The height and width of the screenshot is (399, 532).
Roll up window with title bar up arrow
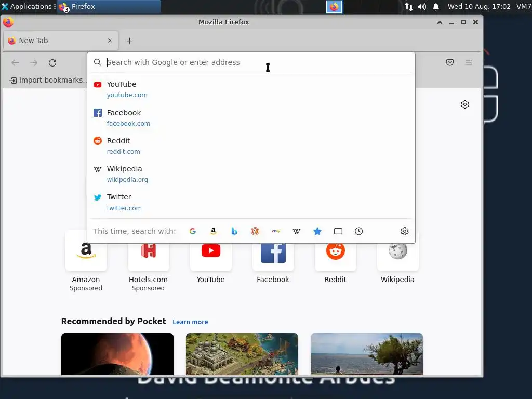click(x=440, y=22)
